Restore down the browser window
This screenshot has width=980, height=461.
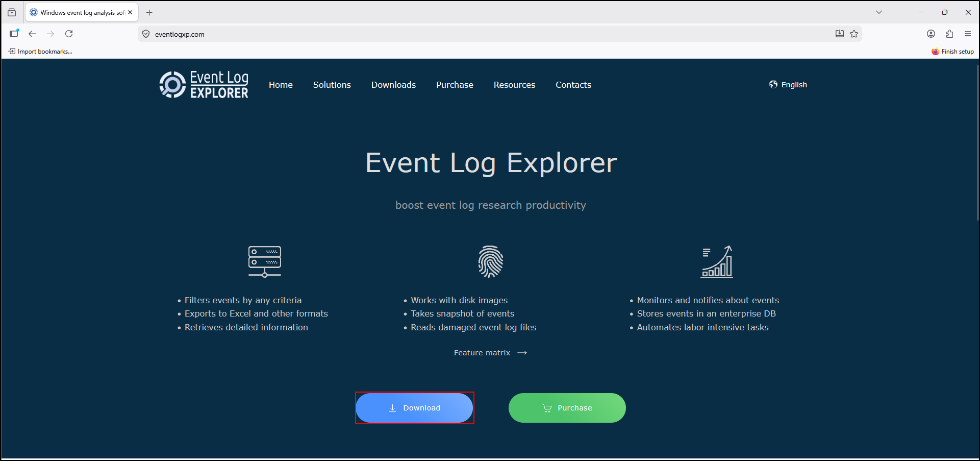pos(945,12)
